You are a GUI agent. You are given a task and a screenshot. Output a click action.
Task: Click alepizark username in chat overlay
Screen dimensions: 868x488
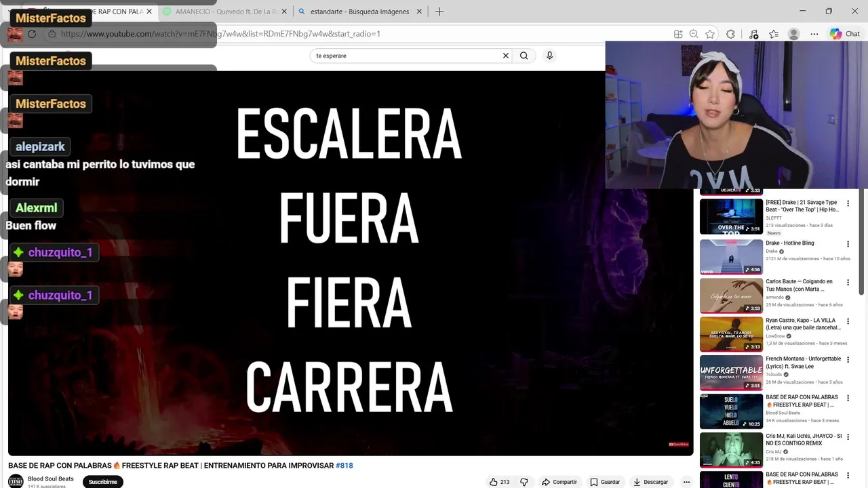click(x=41, y=146)
